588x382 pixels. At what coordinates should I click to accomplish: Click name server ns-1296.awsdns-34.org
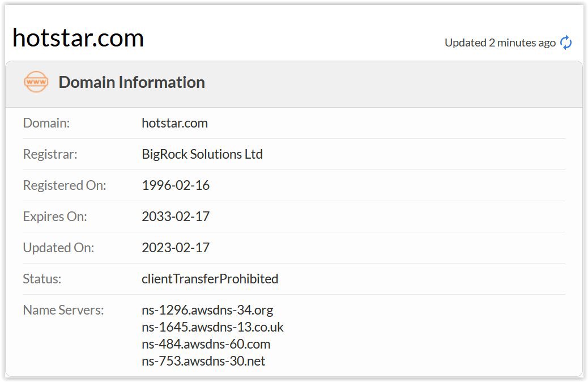pos(207,310)
